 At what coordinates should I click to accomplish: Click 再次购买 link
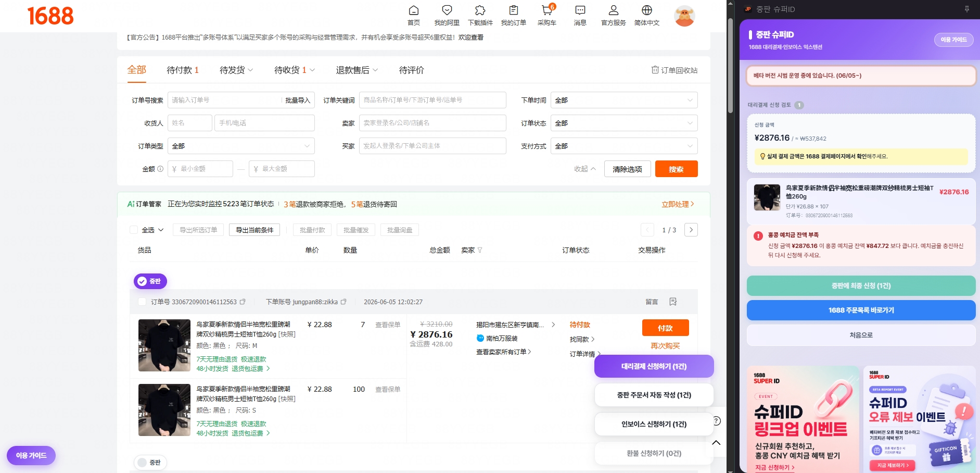click(665, 346)
